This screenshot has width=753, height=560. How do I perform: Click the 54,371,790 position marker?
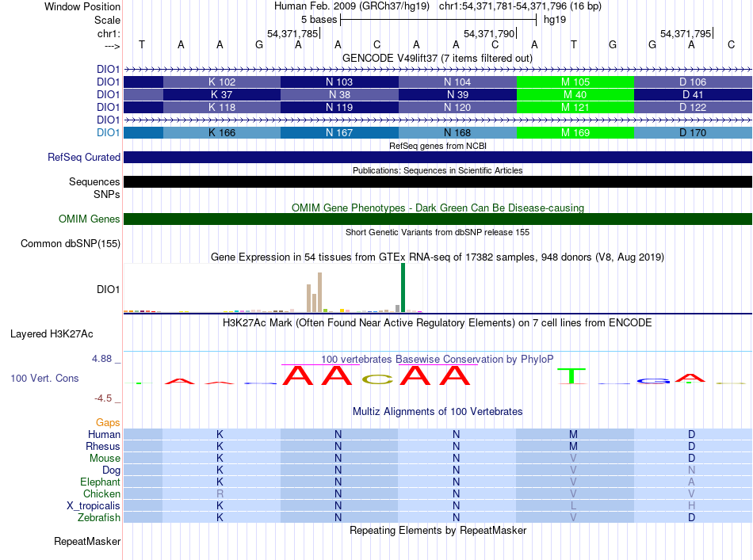coord(489,33)
